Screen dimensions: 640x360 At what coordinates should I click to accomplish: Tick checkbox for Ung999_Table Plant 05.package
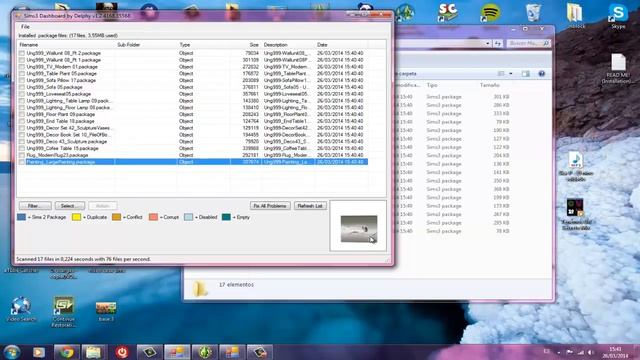point(22,73)
